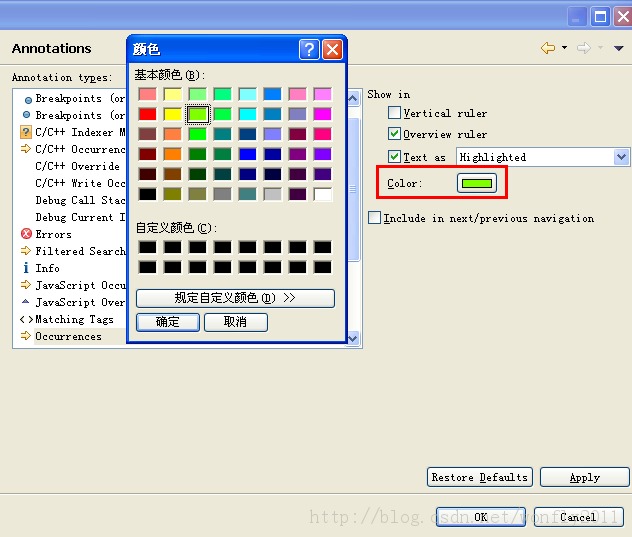Open the view menu dropdown arrow

pyautogui.click(x=620, y=48)
